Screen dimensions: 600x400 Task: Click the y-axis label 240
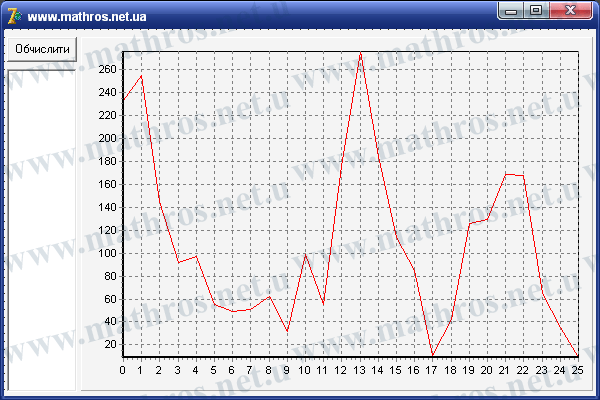[x=107, y=92]
